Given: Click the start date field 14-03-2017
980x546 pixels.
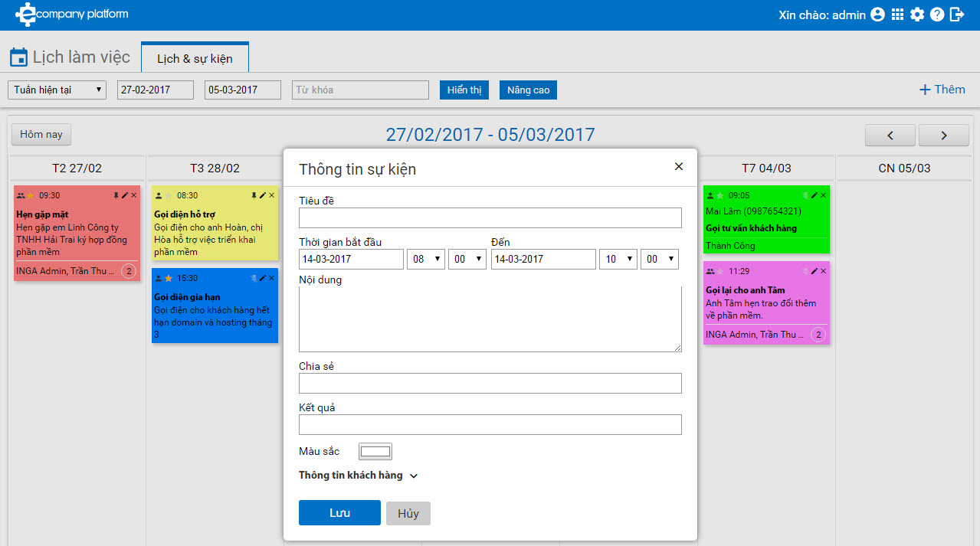Looking at the screenshot, I should pos(351,259).
